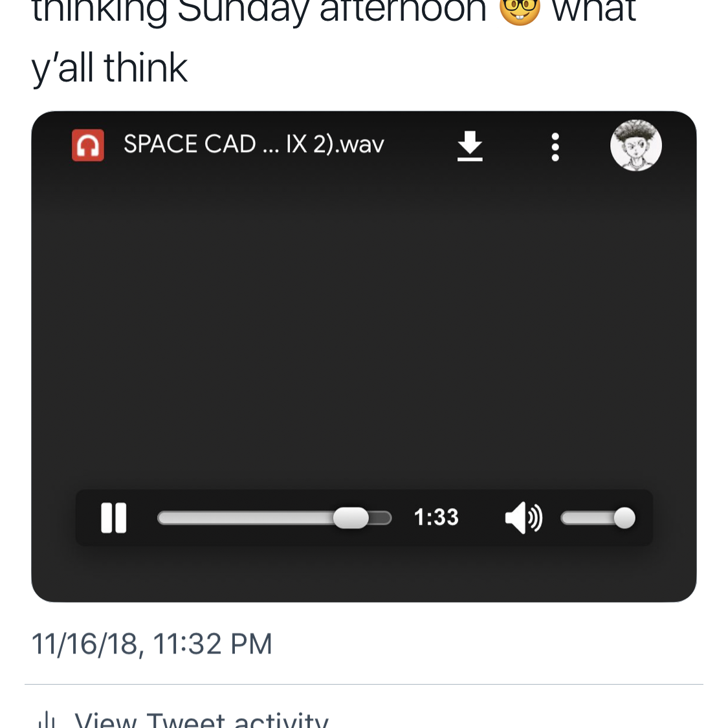Click the filled portion of the seek bar
Image resolution: width=728 pixels, height=728 pixels.
pos(246,518)
